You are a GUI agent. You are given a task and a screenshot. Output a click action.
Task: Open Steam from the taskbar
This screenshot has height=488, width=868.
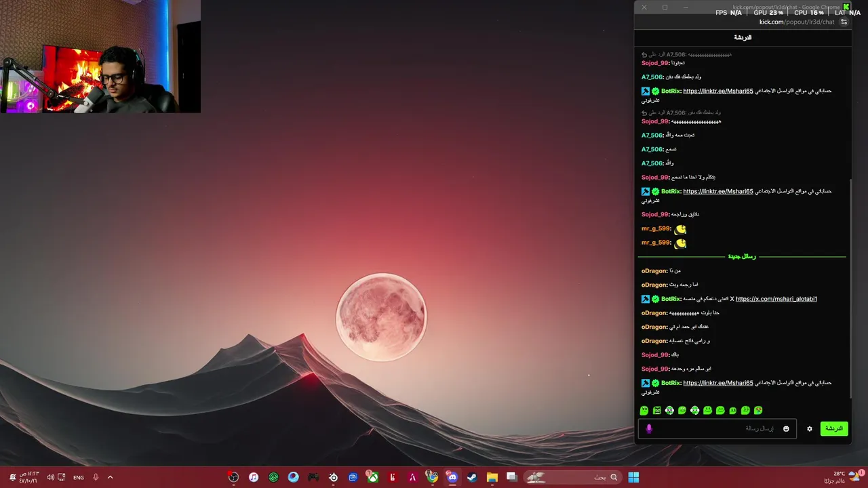coord(472,477)
